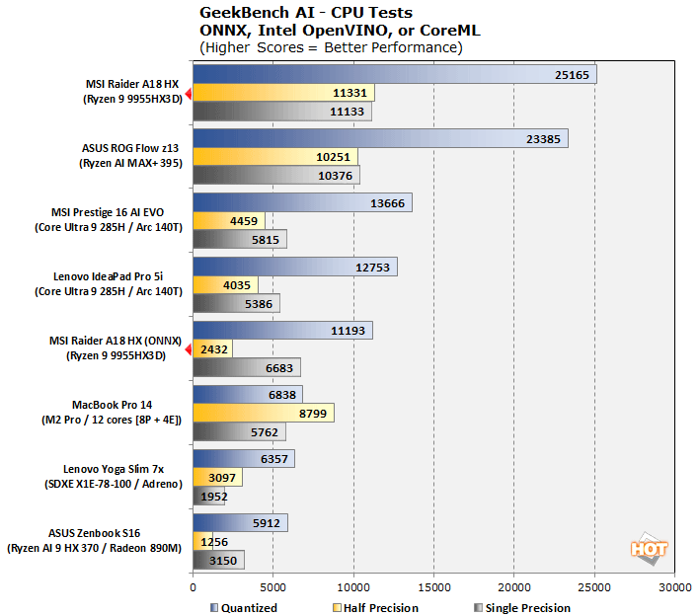The width and height of the screenshot is (699, 616).
Task: Click the Single Precision legend swatch
Action: pos(478,607)
